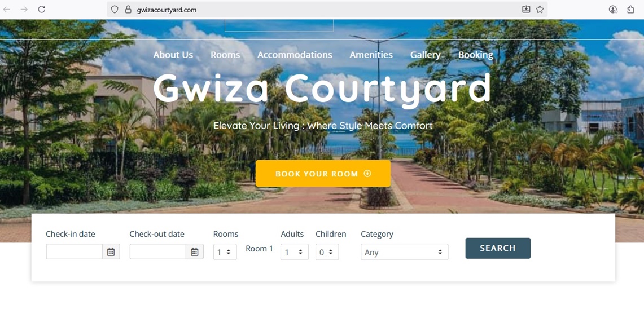Viewport: 644px width, 318px height.
Task: Open the Category dropdown showing Any
Action: 405,252
